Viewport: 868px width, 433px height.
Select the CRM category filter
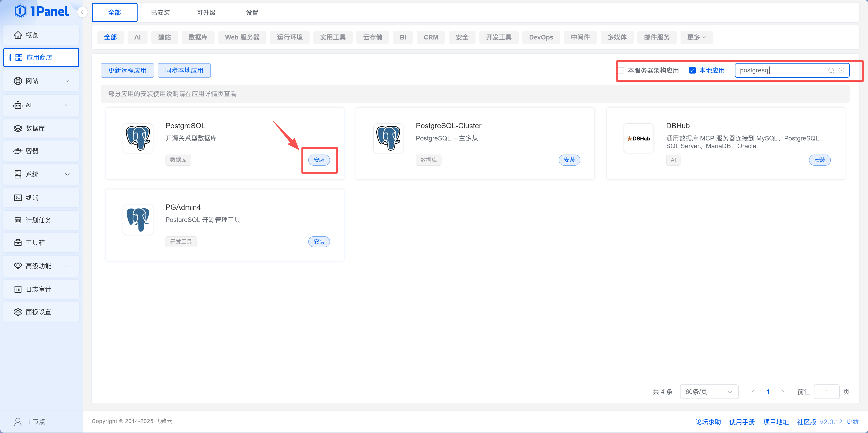coord(431,37)
